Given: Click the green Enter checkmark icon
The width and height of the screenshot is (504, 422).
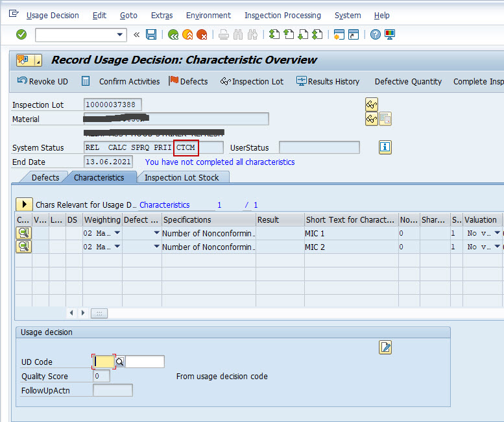Looking at the screenshot, I should [x=21, y=34].
